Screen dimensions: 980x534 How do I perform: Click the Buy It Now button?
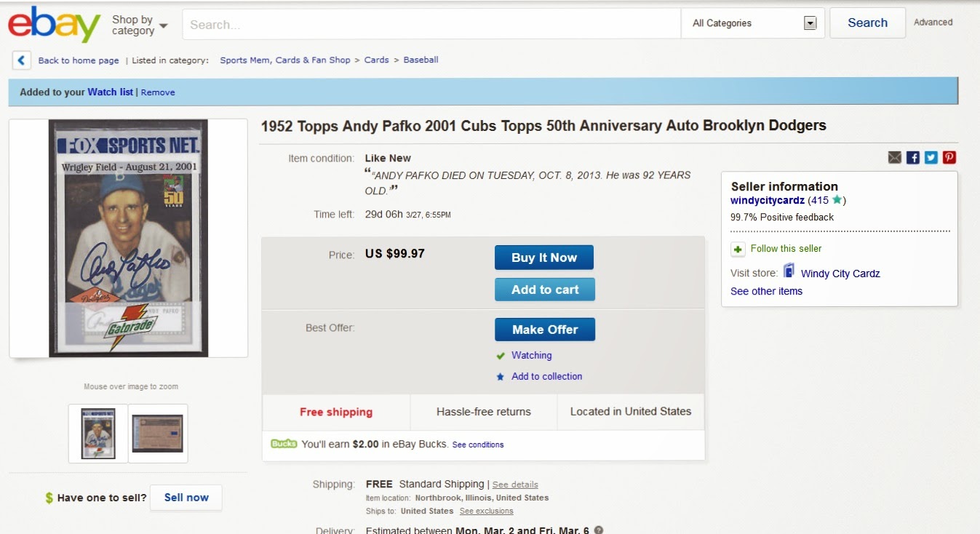[x=544, y=258]
